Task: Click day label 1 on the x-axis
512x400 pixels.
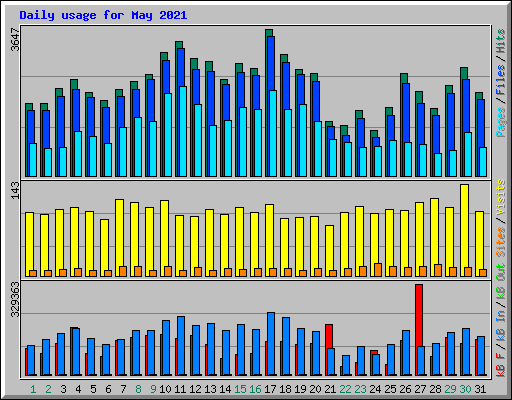Action: [x=33, y=389]
